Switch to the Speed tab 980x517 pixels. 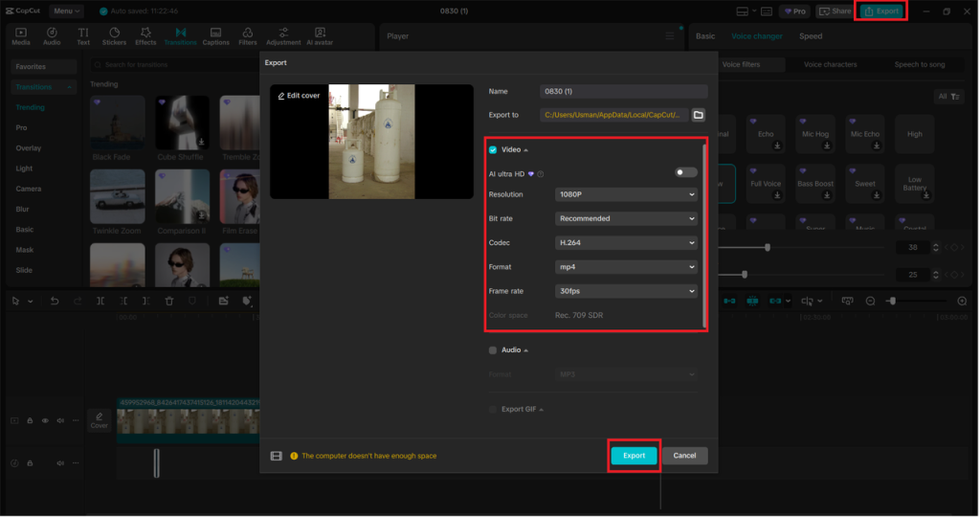click(x=811, y=36)
